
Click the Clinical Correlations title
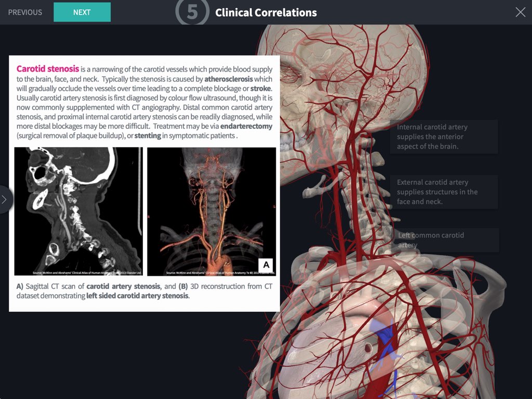point(266,12)
